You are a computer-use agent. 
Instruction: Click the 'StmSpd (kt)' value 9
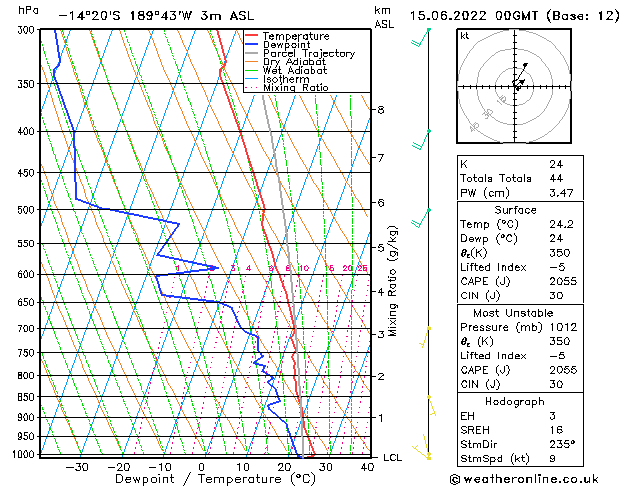(553, 458)
